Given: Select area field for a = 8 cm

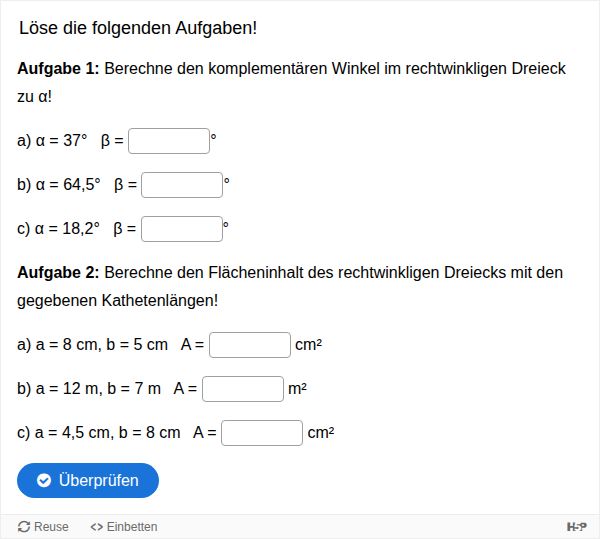Looking at the screenshot, I should tap(250, 345).
